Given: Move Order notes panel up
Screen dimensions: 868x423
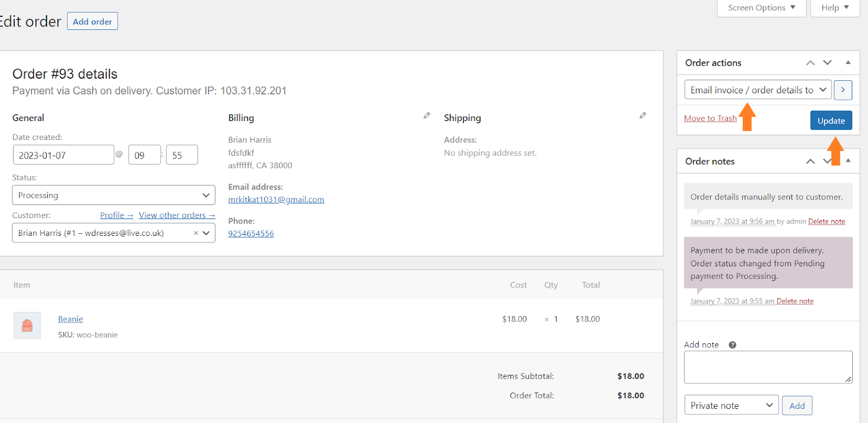Looking at the screenshot, I should [x=810, y=161].
